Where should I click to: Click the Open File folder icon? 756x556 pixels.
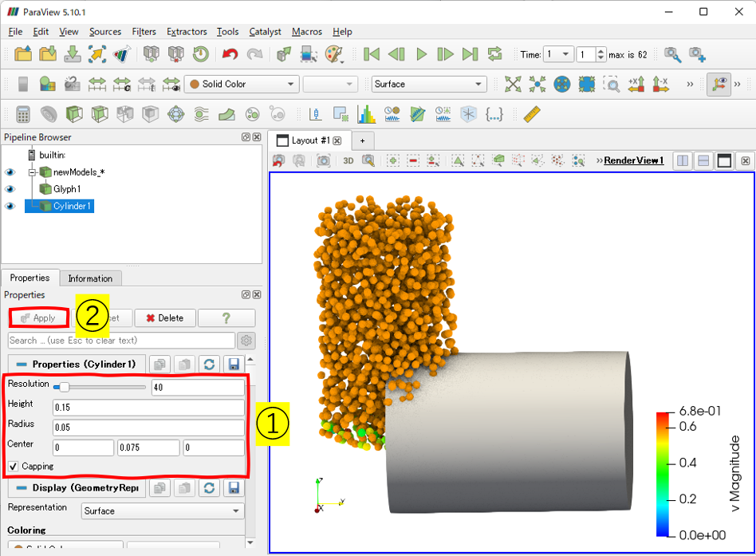coord(23,54)
